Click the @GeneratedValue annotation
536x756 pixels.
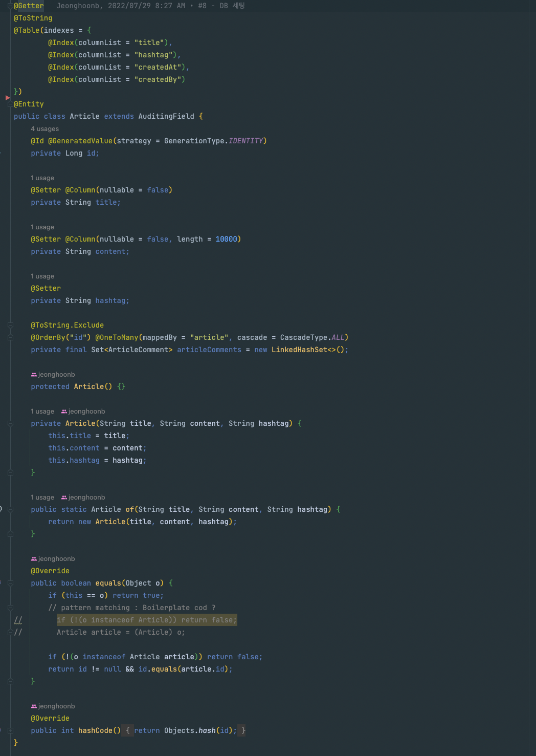80,141
